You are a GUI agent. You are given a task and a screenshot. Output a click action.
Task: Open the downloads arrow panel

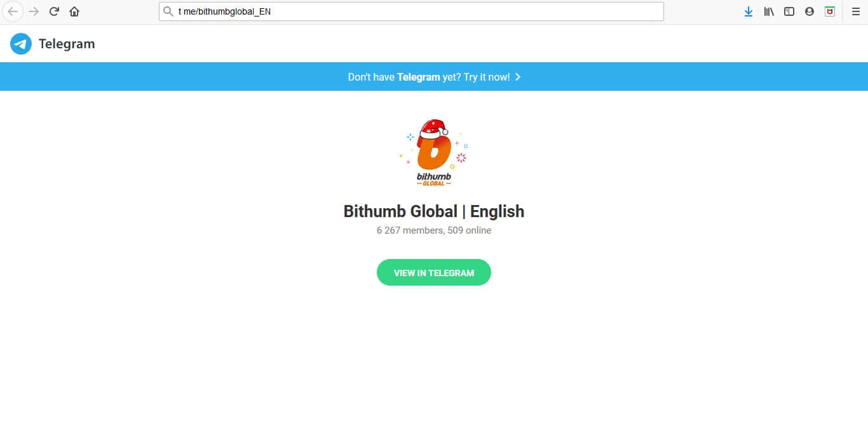[749, 11]
